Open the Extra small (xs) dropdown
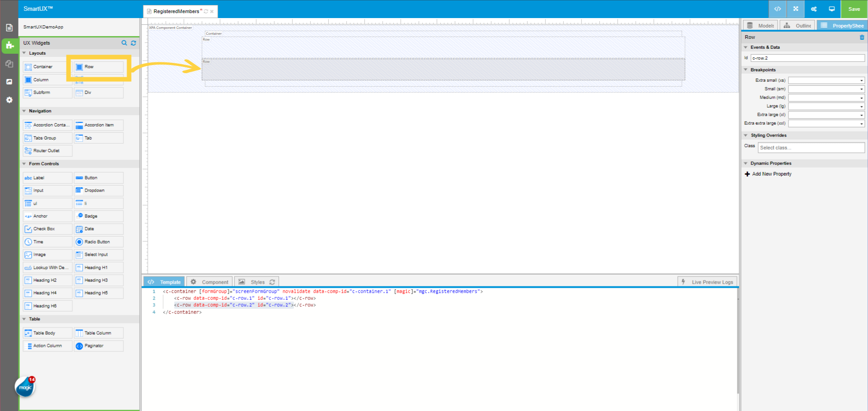This screenshot has width=868, height=411. pyautogui.click(x=826, y=80)
